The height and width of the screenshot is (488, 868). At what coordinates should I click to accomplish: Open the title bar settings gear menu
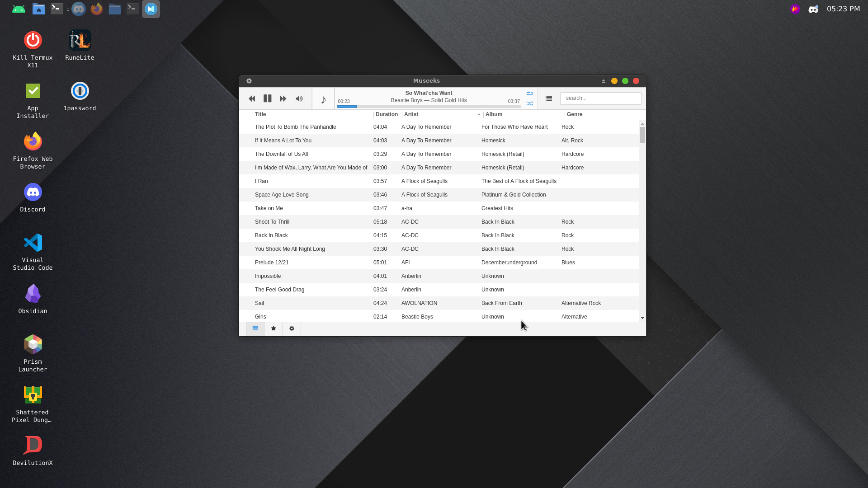(249, 81)
